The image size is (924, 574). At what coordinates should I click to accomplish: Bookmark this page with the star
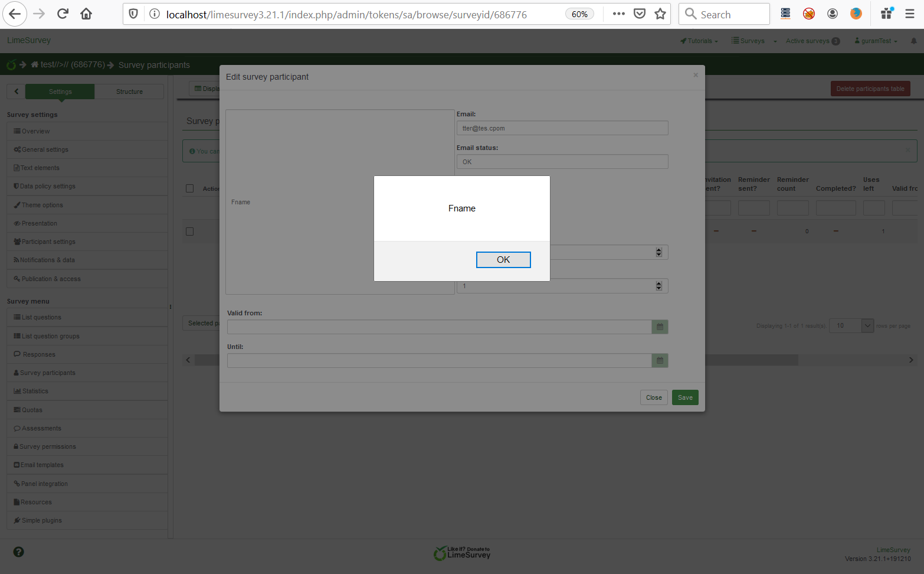coord(660,14)
